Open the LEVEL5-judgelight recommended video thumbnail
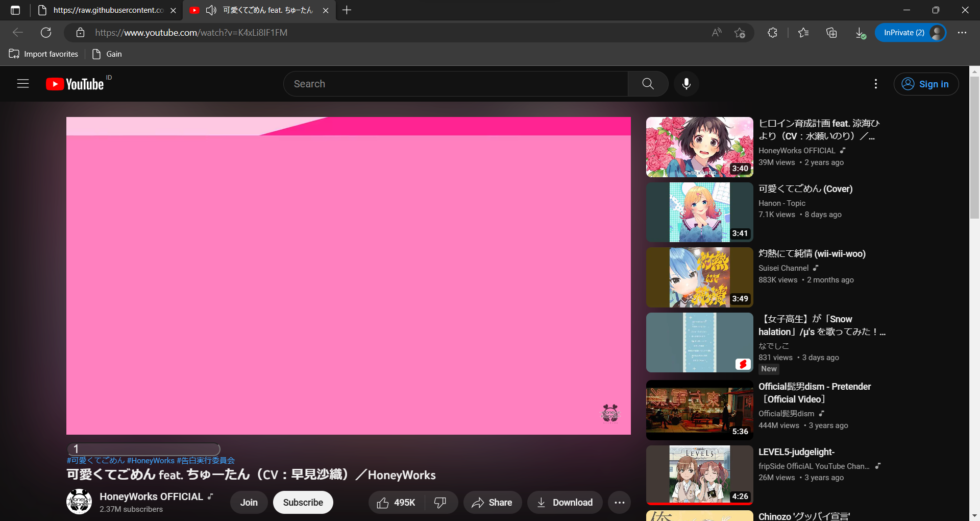The width and height of the screenshot is (980, 521). pos(699,474)
